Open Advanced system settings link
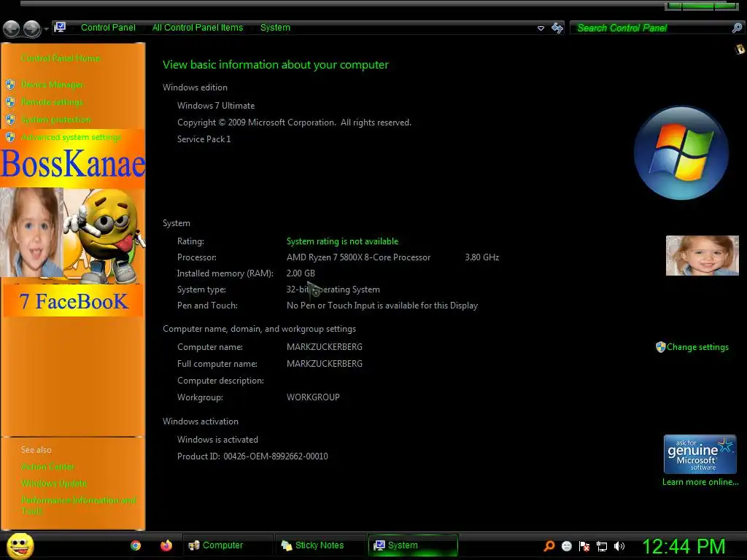Image resolution: width=747 pixels, height=560 pixels. click(71, 137)
